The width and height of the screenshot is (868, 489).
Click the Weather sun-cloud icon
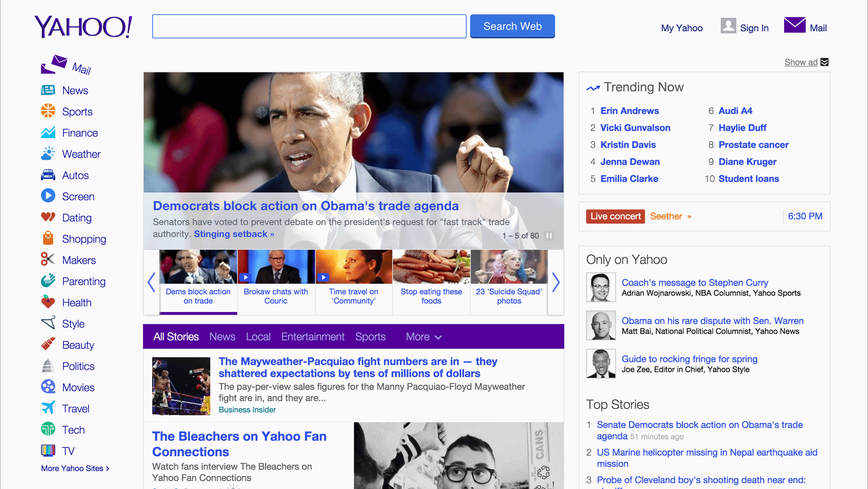point(48,153)
